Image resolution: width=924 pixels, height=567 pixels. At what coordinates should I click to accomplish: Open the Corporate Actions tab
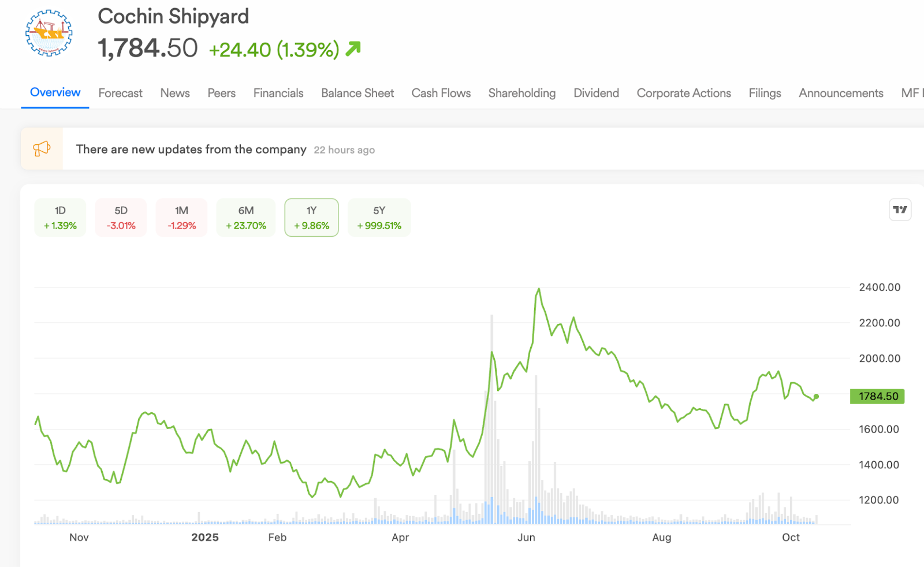click(684, 93)
